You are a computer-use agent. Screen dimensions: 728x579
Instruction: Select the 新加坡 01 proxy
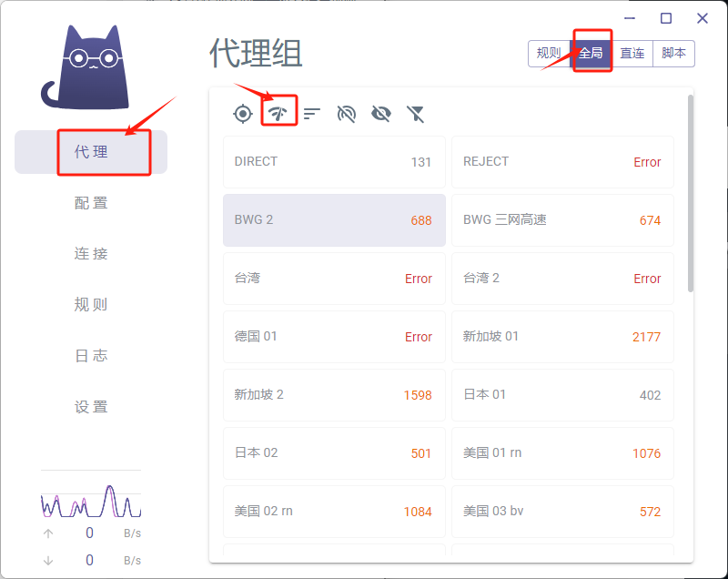click(562, 337)
